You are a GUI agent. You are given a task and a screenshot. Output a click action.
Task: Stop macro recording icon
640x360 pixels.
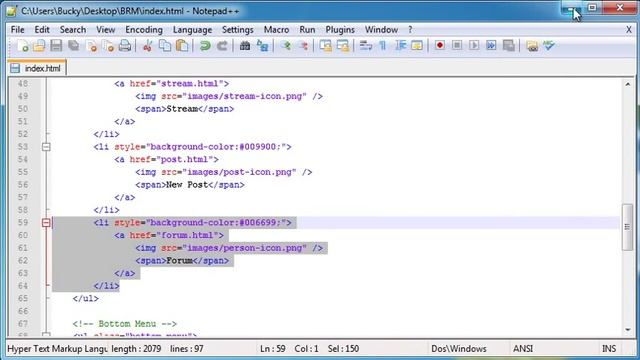click(x=457, y=45)
